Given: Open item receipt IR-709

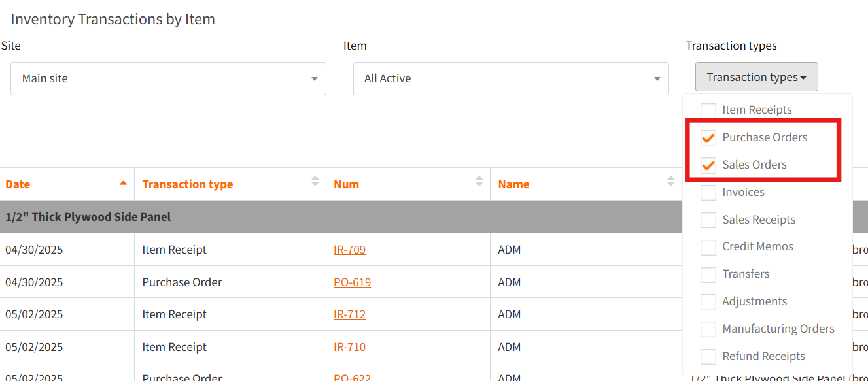Looking at the screenshot, I should 349,250.
